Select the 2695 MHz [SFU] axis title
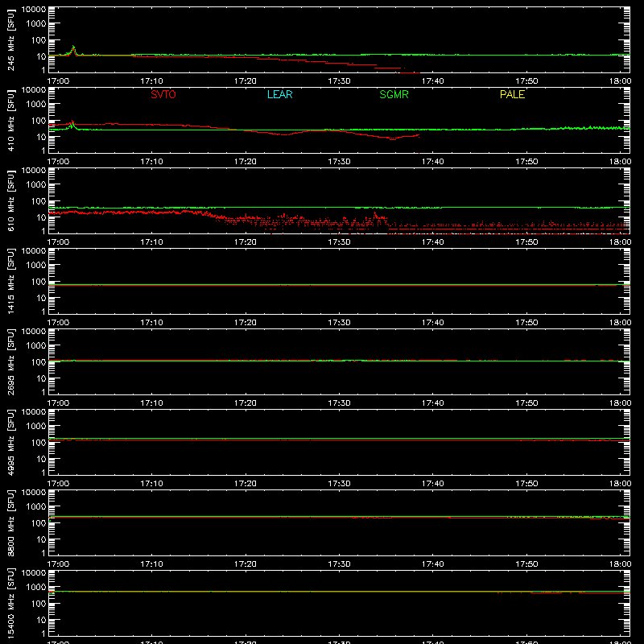 (10, 361)
